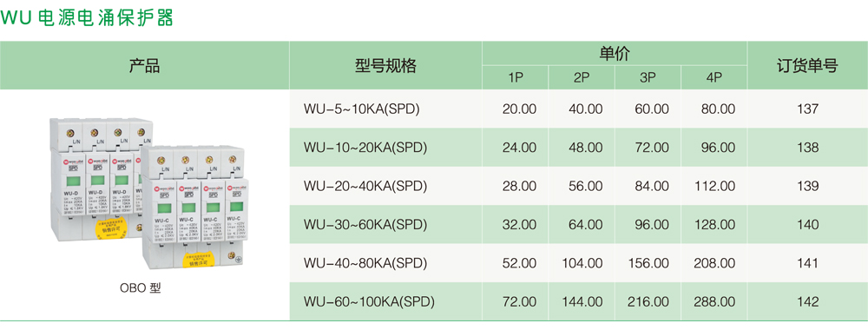Select the 1P price column header
This screenshot has width=868, height=330.
point(516,78)
